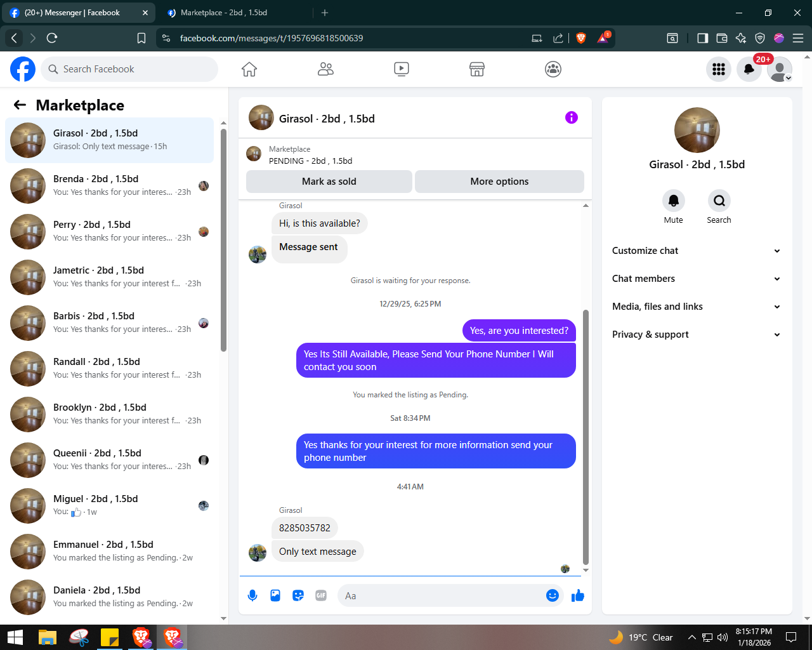Open the emoji picker in message box
This screenshot has width=812, height=650.
553,595
